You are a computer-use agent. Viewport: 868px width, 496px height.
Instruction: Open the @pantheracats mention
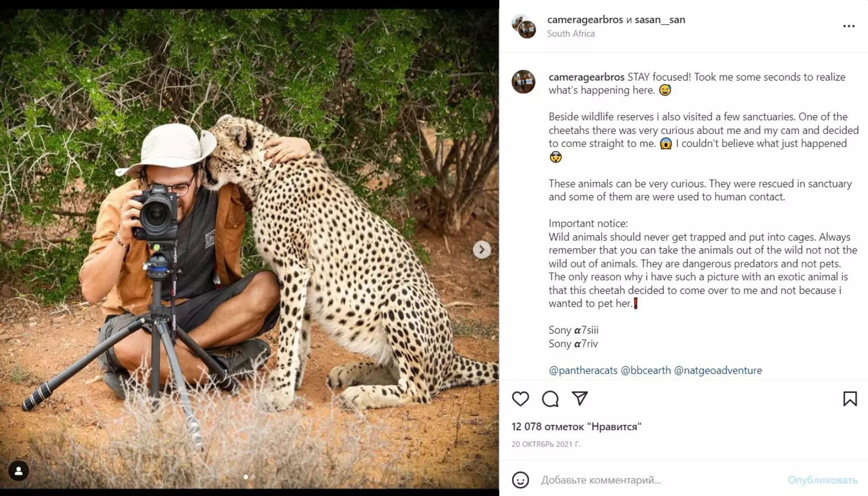pos(583,370)
